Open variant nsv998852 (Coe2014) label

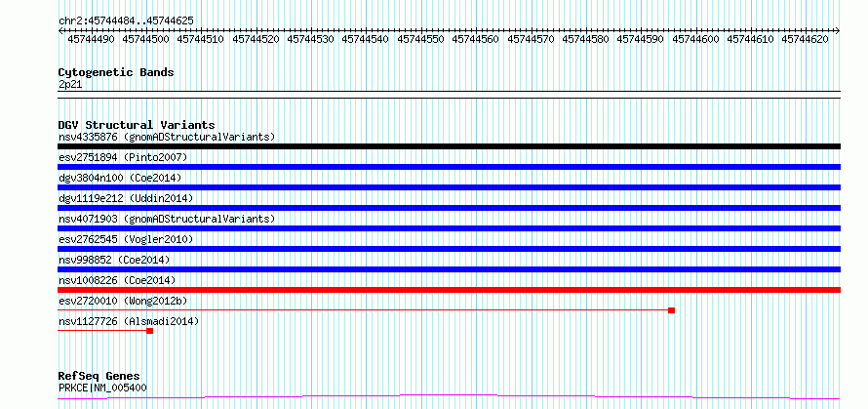[x=114, y=260]
